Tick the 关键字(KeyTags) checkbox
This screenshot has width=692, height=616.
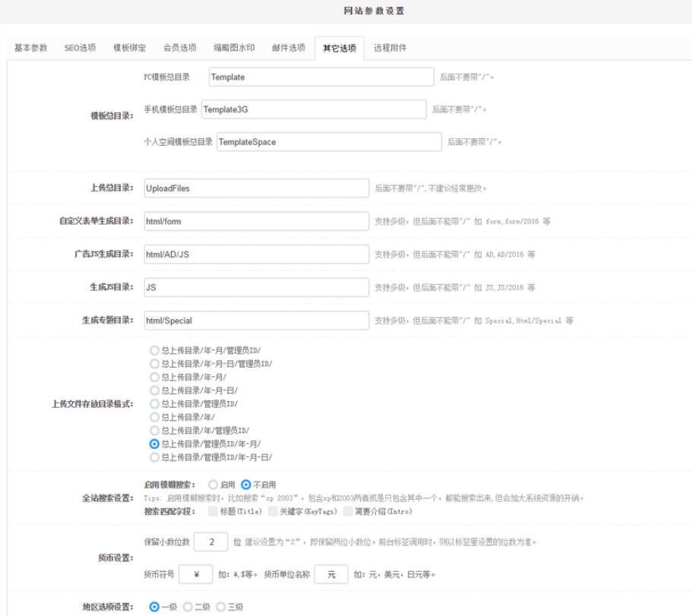pyautogui.click(x=273, y=511)
